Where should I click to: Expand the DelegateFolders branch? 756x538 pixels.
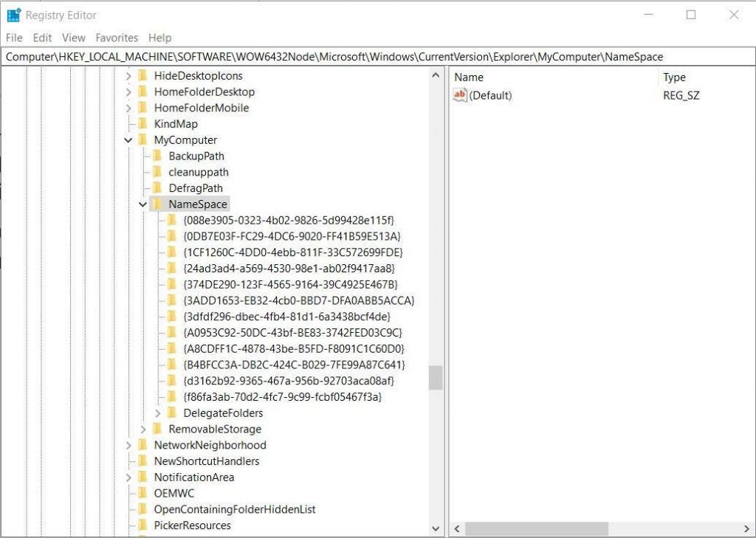(x=157, y=413)
